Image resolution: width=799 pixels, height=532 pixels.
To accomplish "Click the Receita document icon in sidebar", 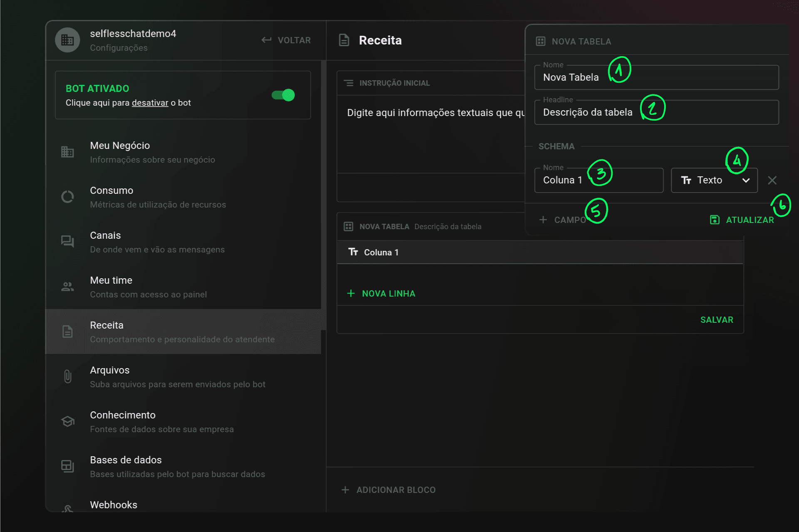I will tap(67, 332).
